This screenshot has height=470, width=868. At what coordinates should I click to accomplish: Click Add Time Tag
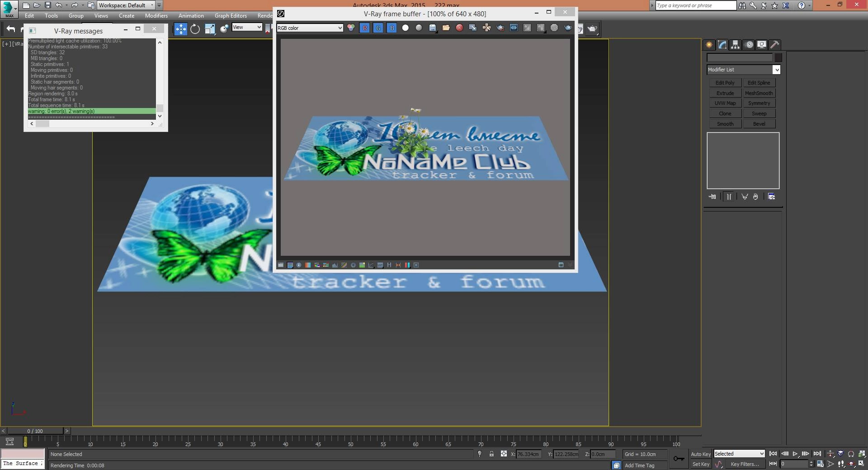(639, 465)
